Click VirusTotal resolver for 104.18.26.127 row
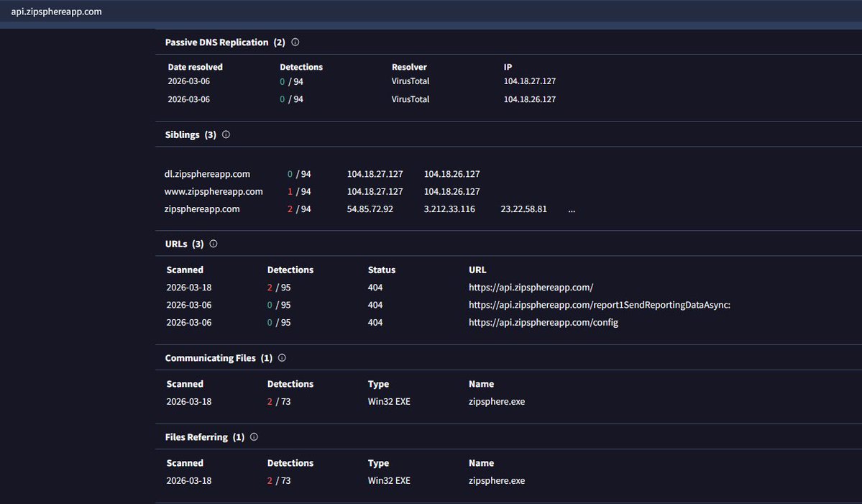The height and width of the screenshot is (504, 862). (x=410, y=99)
